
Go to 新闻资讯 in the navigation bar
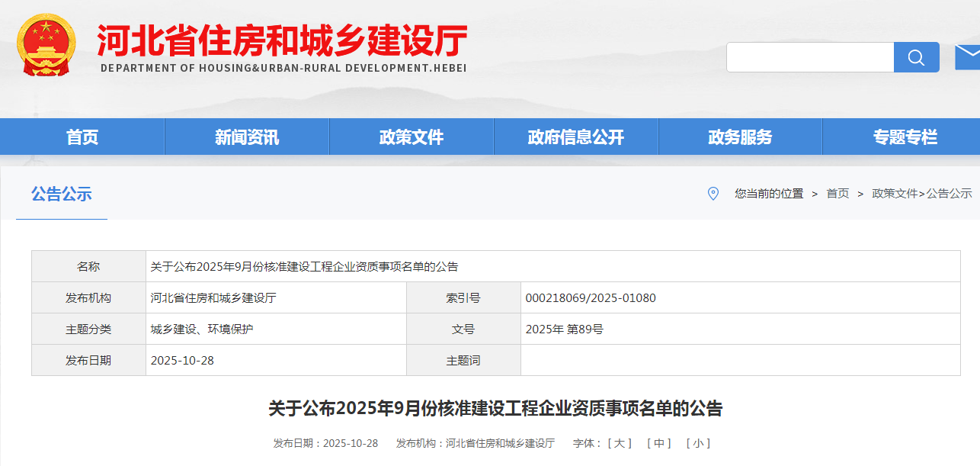tap(247, 137)
